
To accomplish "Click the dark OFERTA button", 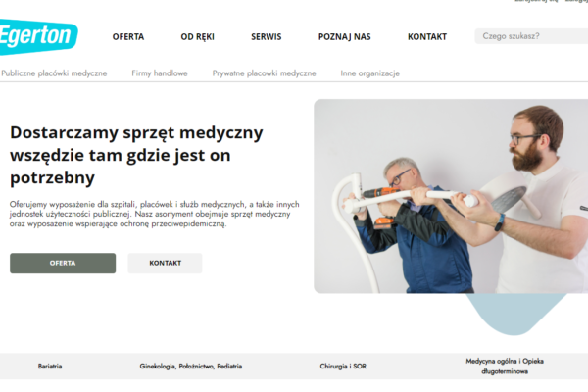I will click(63, 263).
